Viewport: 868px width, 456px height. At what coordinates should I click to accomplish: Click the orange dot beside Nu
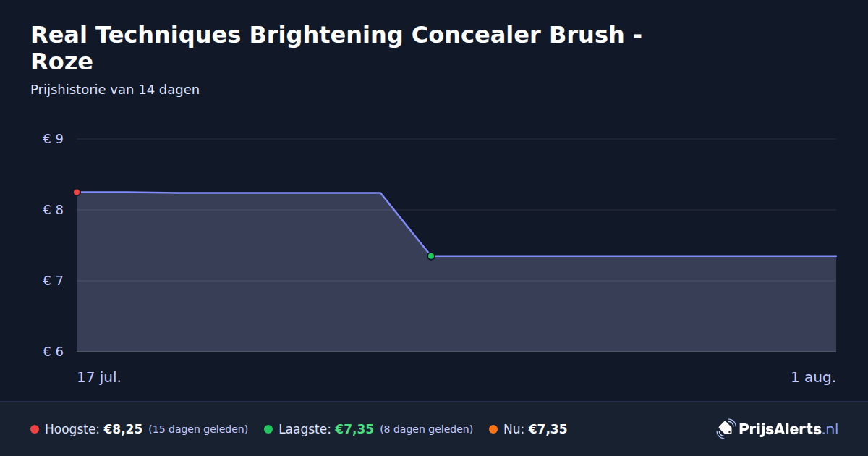click(493, 429)
